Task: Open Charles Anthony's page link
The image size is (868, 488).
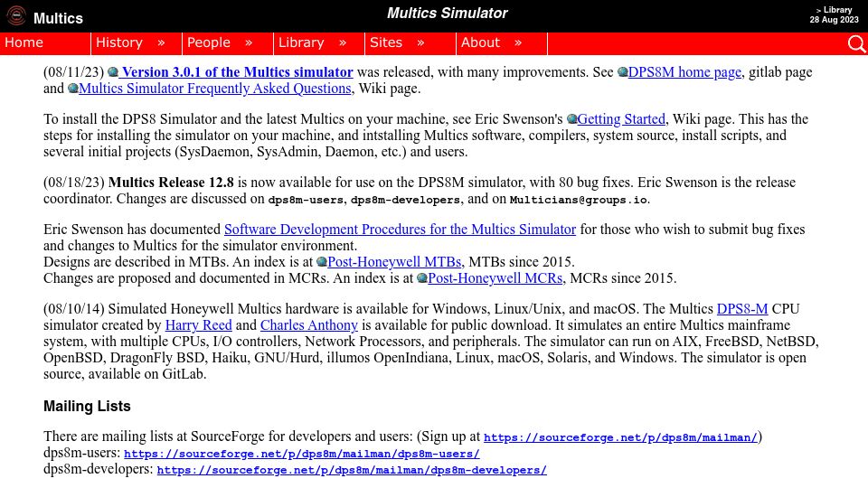Action: (309, 324)
